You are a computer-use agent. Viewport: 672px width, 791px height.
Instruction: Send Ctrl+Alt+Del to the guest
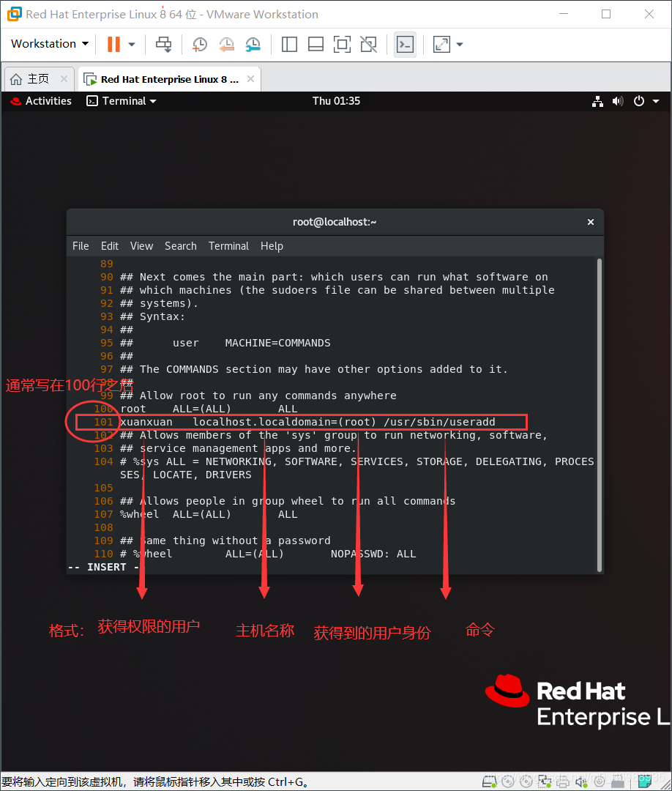[x=163, y=44]
